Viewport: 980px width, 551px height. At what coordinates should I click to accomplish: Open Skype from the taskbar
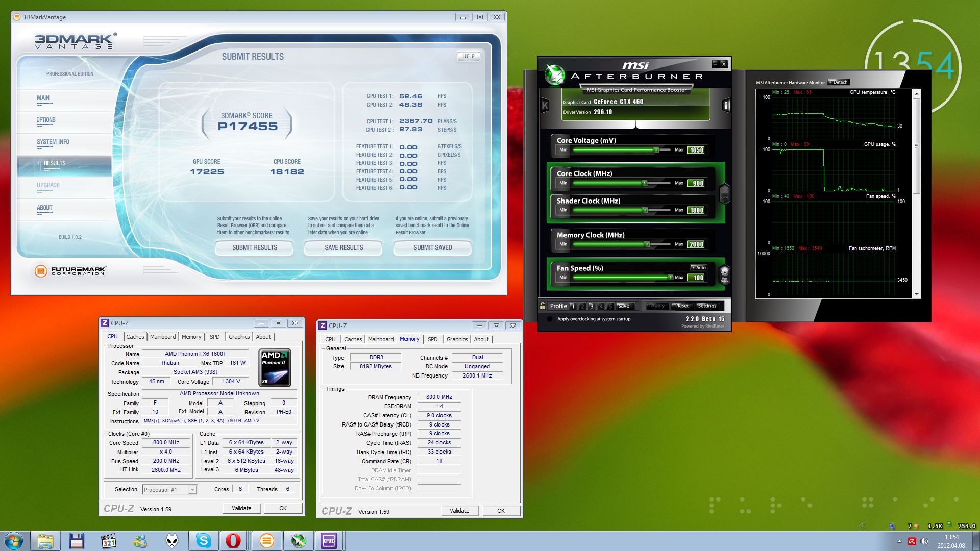point(204,541)
